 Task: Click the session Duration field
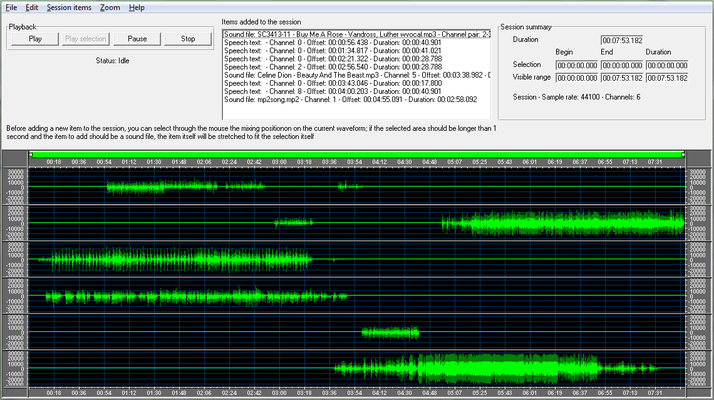622,41
